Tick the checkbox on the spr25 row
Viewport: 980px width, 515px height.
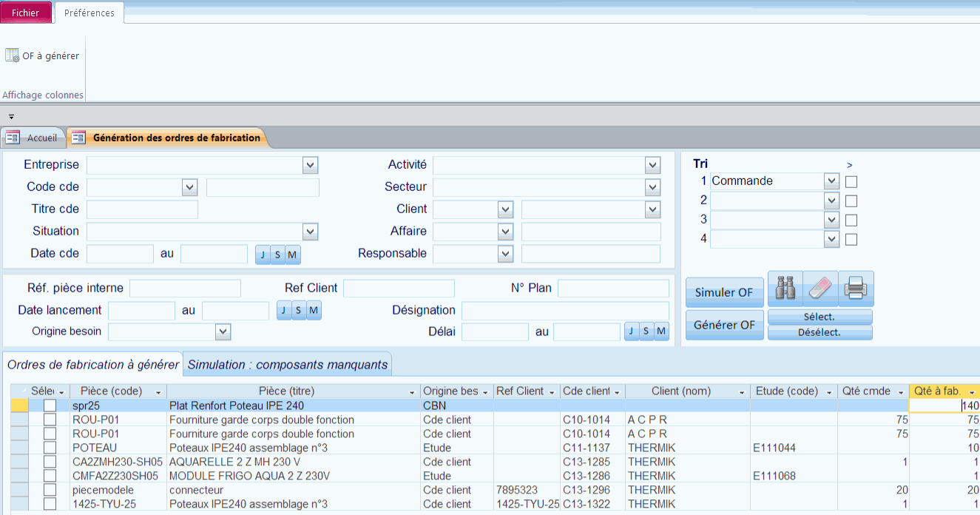coord(50,405)
